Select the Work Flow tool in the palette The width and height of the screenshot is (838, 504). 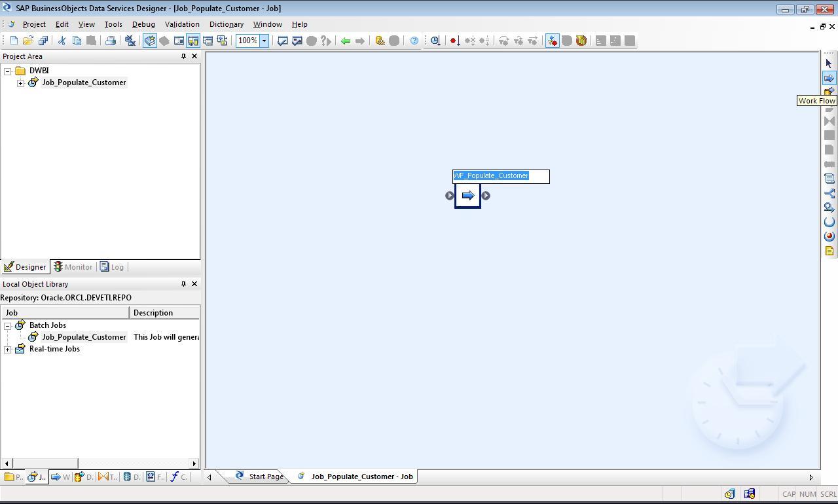pos(829,78)
